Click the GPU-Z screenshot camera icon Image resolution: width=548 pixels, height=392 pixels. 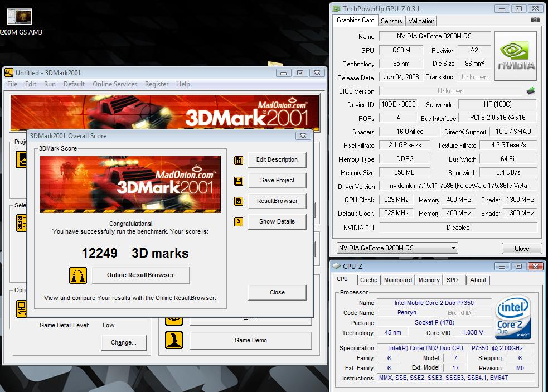[535, 20]
